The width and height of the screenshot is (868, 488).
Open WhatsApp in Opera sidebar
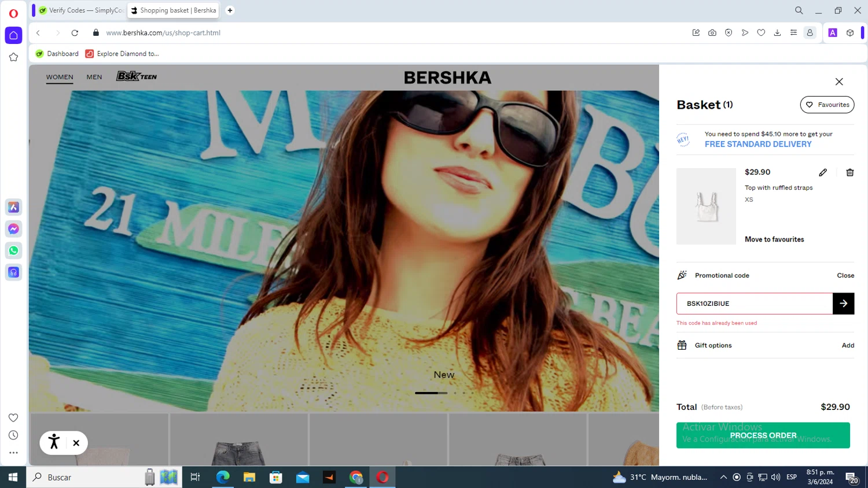14,250
